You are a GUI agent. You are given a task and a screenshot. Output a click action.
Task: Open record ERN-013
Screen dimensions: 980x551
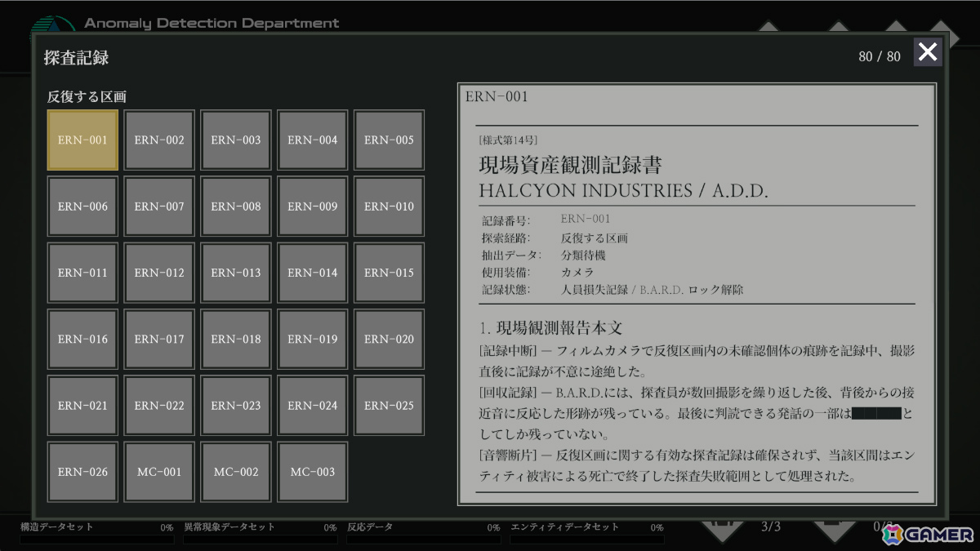236,273
